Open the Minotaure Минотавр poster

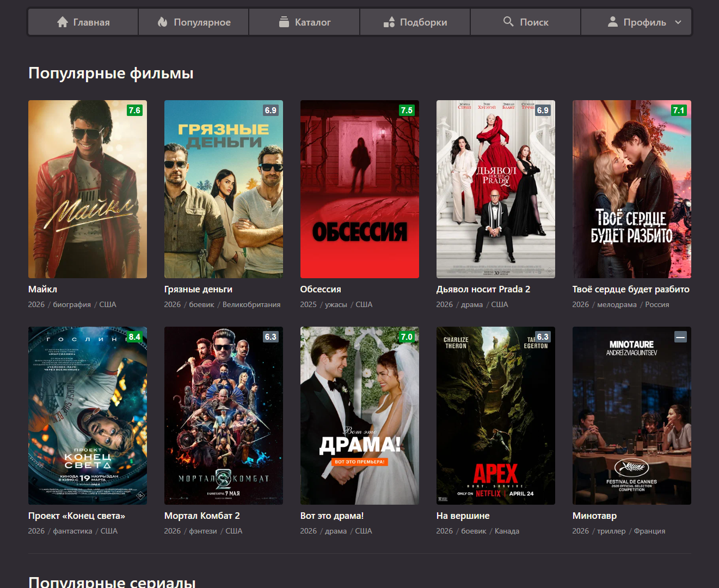pyautogui.click(x=632, y=415)
